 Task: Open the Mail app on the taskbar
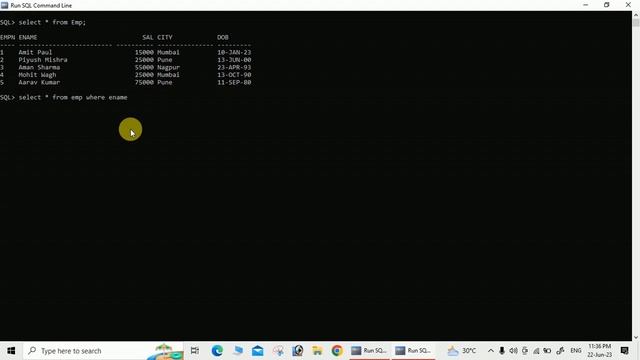click(x=258, y=351)
